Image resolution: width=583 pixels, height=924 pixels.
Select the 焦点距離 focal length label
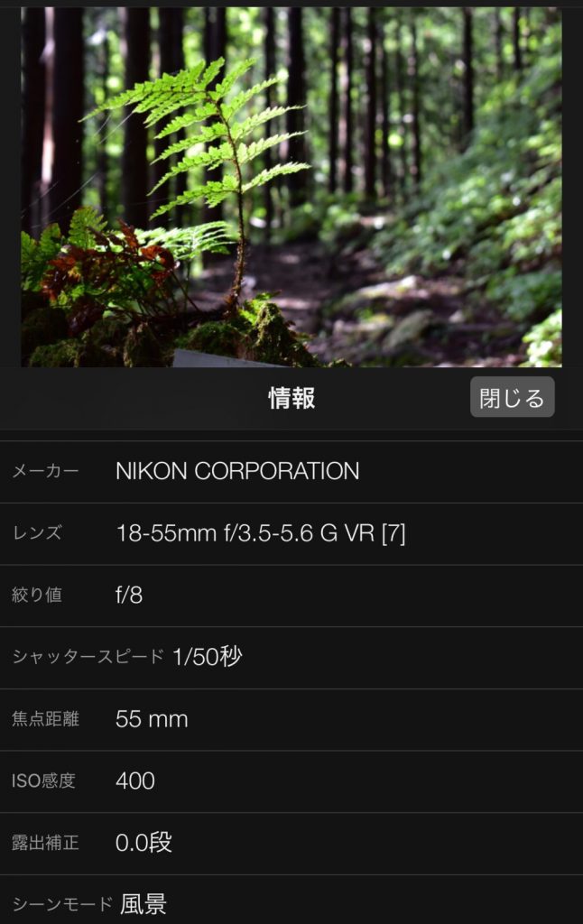45,719
